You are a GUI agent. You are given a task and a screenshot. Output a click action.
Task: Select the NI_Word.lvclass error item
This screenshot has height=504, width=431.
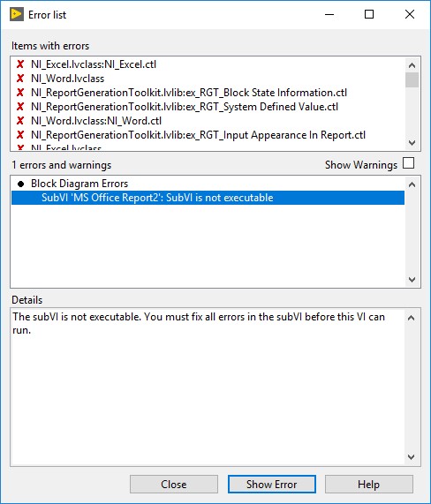[67, 79]
